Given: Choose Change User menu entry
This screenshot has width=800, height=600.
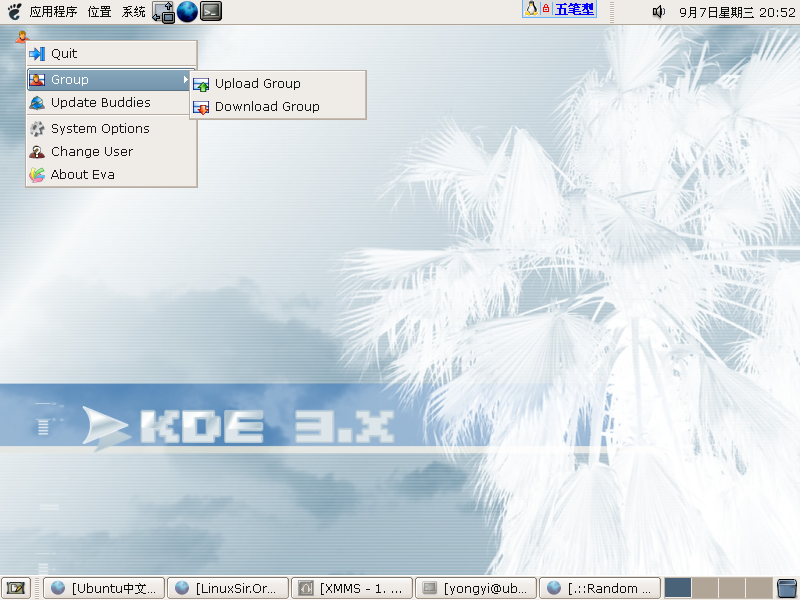Looking at the screenshot, I should click(111, 152).
